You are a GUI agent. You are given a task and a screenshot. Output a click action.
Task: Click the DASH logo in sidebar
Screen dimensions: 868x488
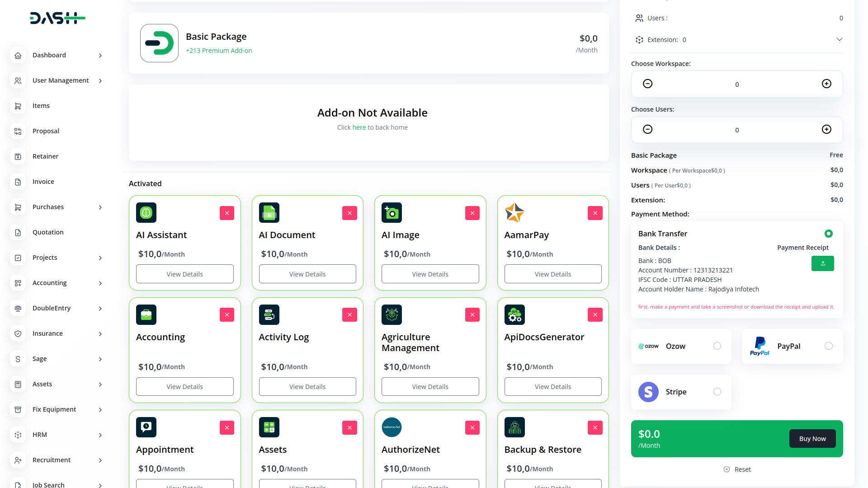pyautogui.click(x=57, y=18)
